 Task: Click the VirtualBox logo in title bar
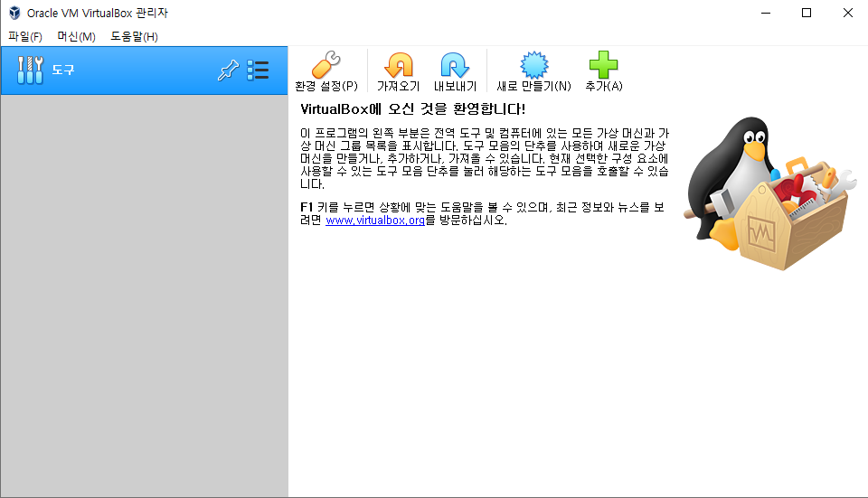[14, 13]
